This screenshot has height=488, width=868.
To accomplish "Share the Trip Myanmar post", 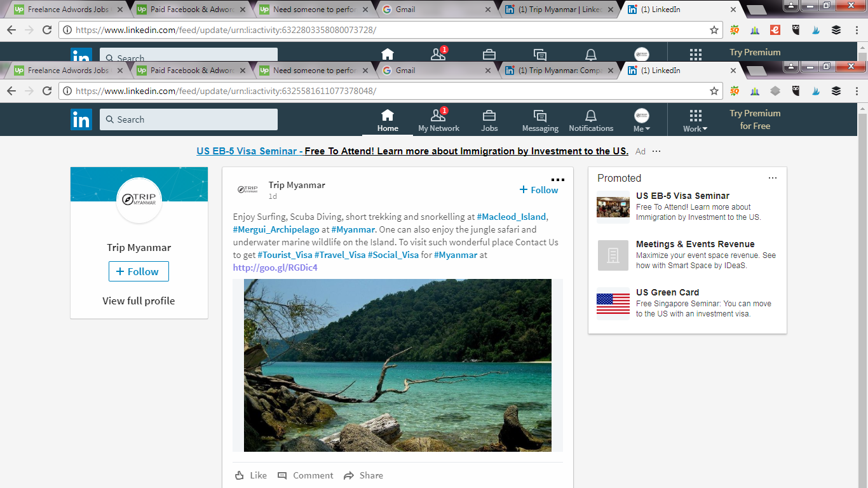I will [363, 475].
